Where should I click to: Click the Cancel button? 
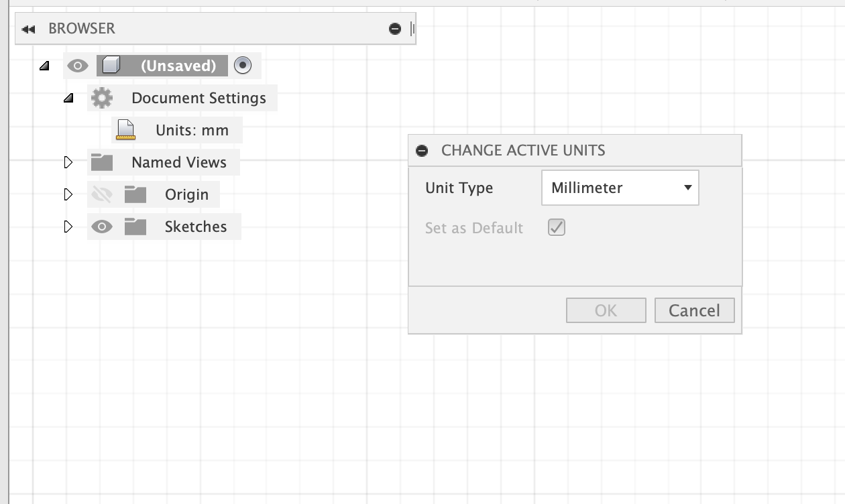pyautogui.click(x=694, y=310)
